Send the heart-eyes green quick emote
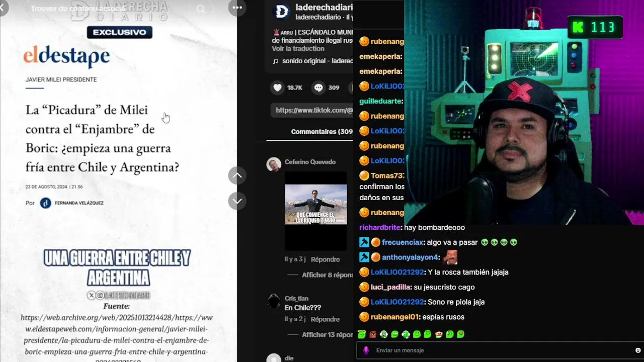 click(x=461, y=334)
